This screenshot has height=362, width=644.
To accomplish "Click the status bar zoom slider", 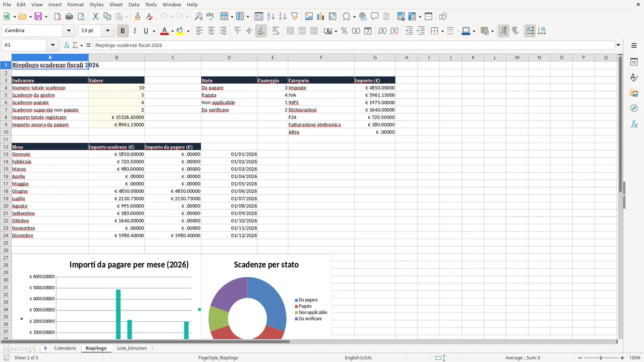I will 601,358.
